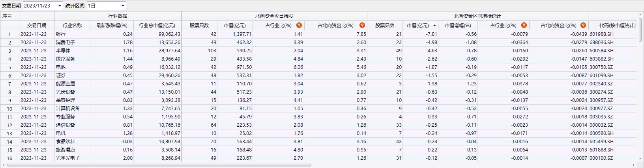Image resolution: width=644 pixels, height=168 pixels.
Task: Click the horizontal scrollbar right arrow
Action: (x=634, y=165)
